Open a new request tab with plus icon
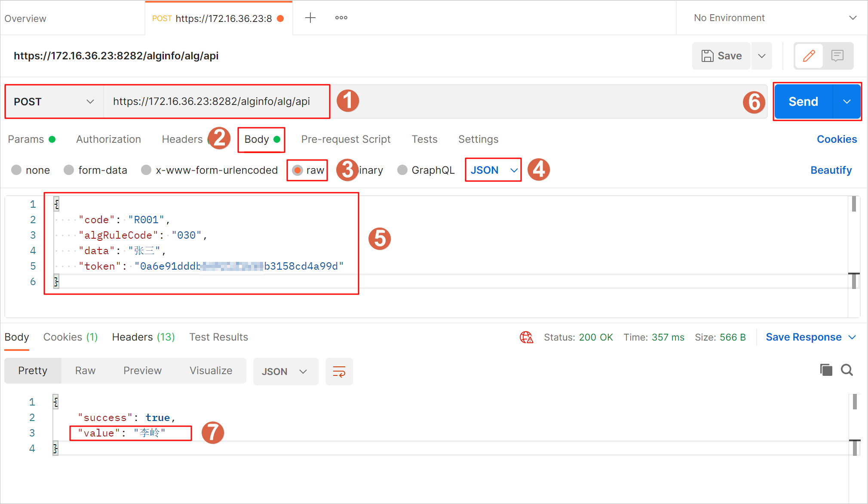868x504 pixels. pos(310,18)
